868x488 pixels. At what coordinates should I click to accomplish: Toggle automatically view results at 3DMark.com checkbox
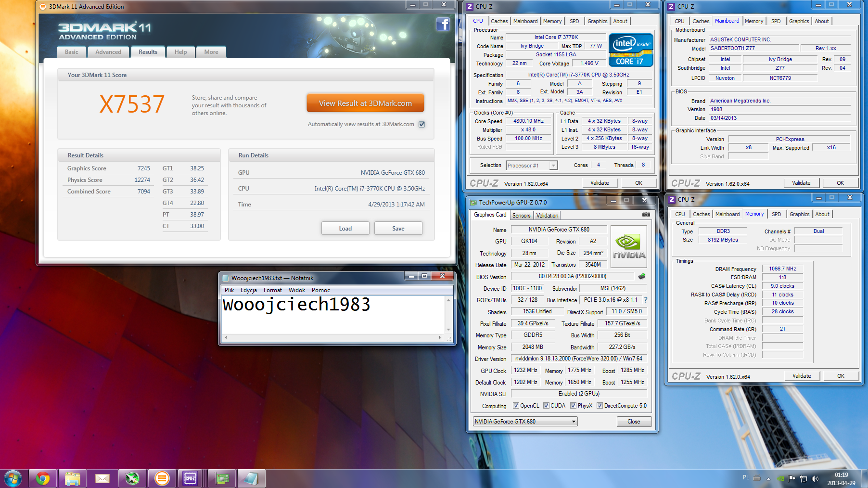click(x=422, y=124)
